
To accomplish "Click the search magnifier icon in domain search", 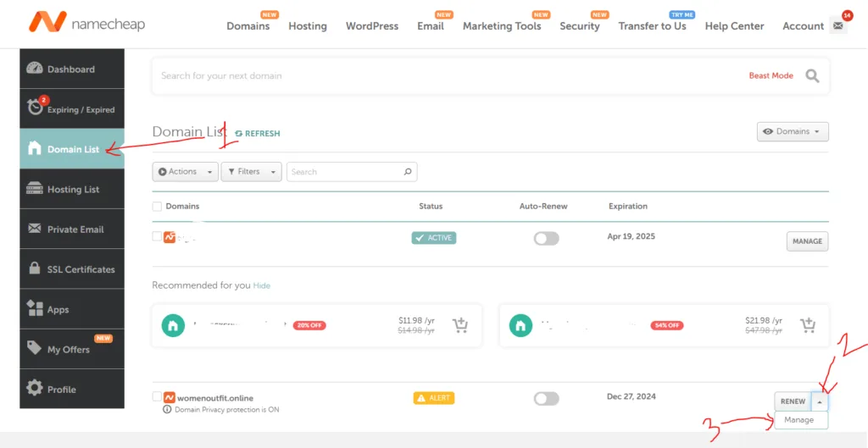I will (812, 75).
